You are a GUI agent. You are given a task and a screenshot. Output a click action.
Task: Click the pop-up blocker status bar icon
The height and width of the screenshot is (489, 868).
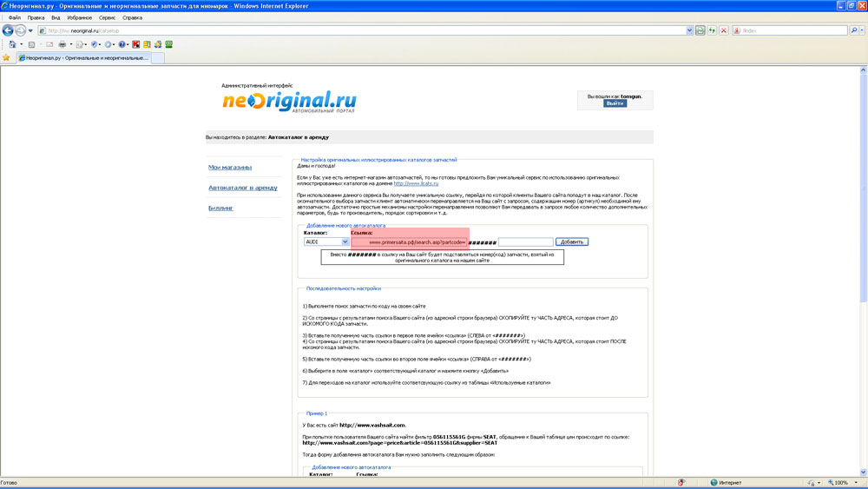681,482
